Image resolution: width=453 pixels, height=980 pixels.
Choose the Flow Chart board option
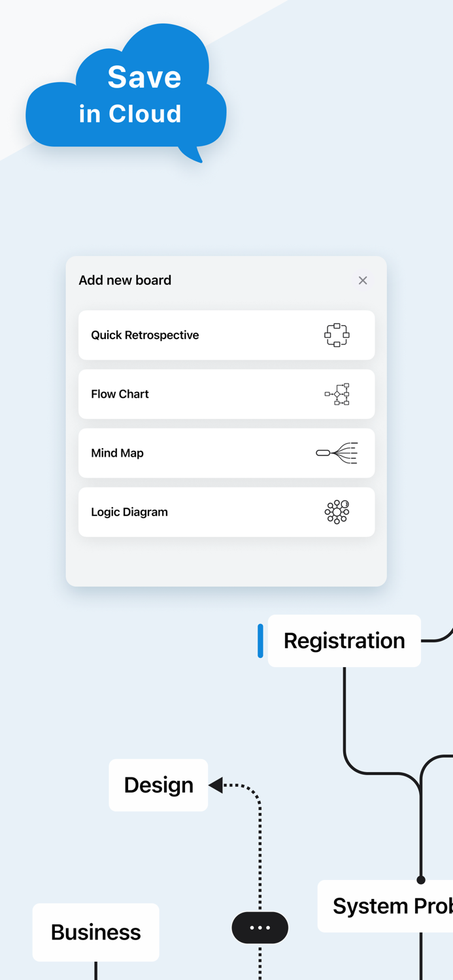(x=226, y=394)
